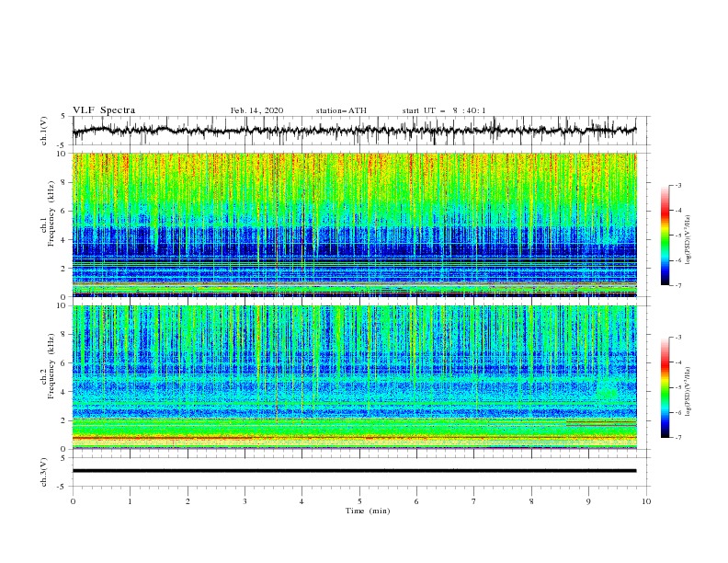
Task: Select the ch.2 color bar log(PSD) label
Action: pyautogui.click(x=688, y=392)
